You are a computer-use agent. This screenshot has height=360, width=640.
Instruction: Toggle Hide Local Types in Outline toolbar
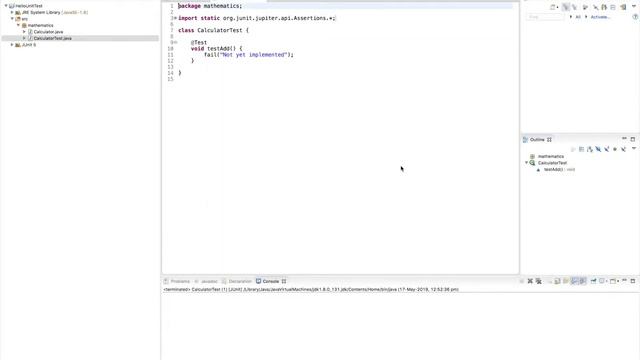coord(623,149)
